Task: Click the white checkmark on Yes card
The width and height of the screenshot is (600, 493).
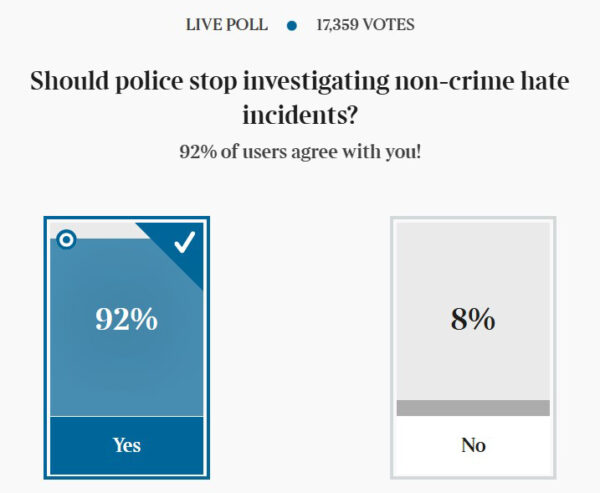Action: 185,242
